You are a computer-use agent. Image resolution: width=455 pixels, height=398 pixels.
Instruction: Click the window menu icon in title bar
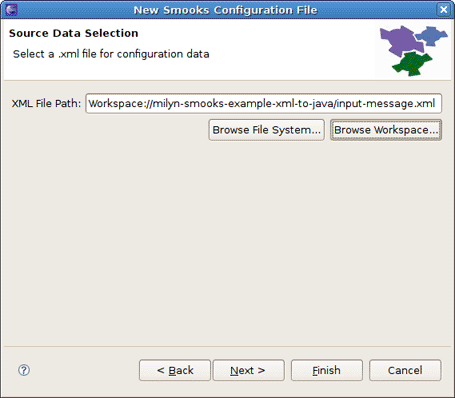pos(11,10)
